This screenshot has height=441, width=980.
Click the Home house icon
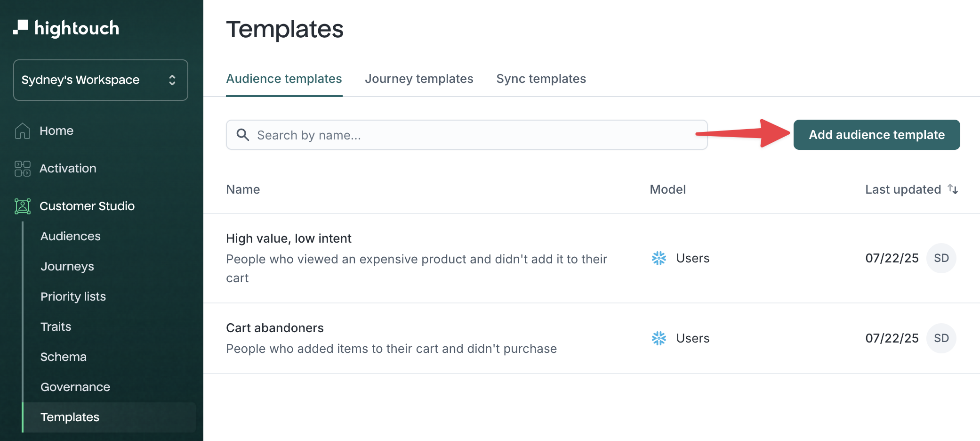point(23,131)
